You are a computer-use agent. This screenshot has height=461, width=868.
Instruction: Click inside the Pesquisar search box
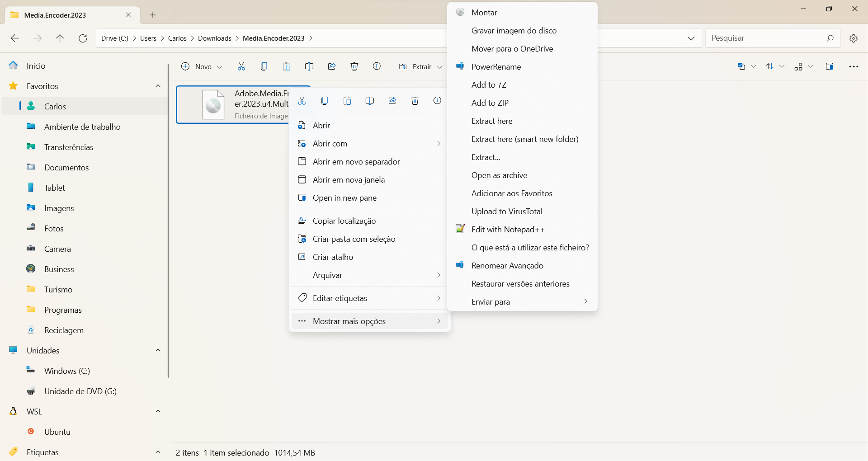tap(769, 38)
